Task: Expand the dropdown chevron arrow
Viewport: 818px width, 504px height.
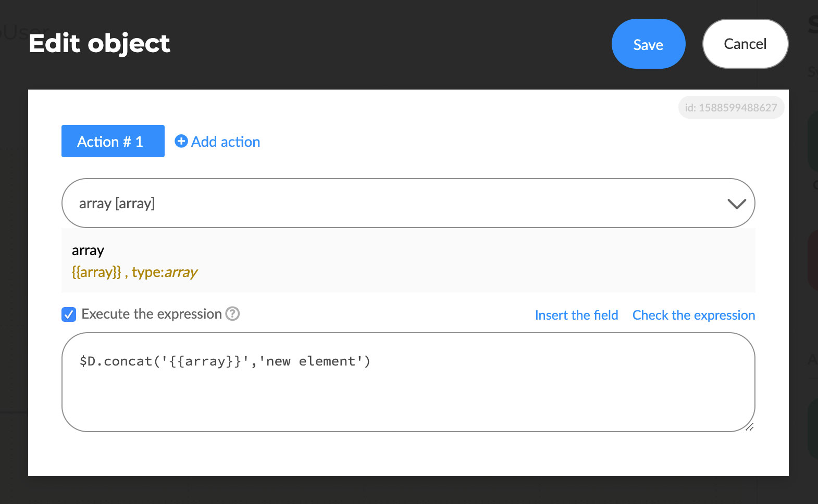Action: coord(736,204)
